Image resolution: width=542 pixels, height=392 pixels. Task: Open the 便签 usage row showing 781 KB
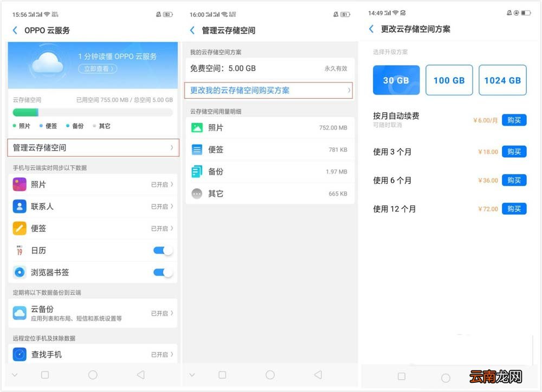[x=269, y=150]
